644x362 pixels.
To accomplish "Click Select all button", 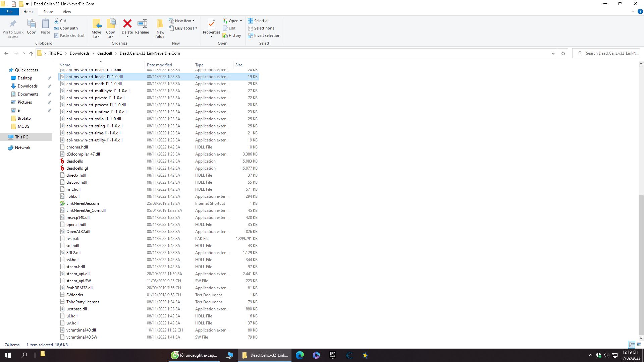I will (x=258, y=21).
